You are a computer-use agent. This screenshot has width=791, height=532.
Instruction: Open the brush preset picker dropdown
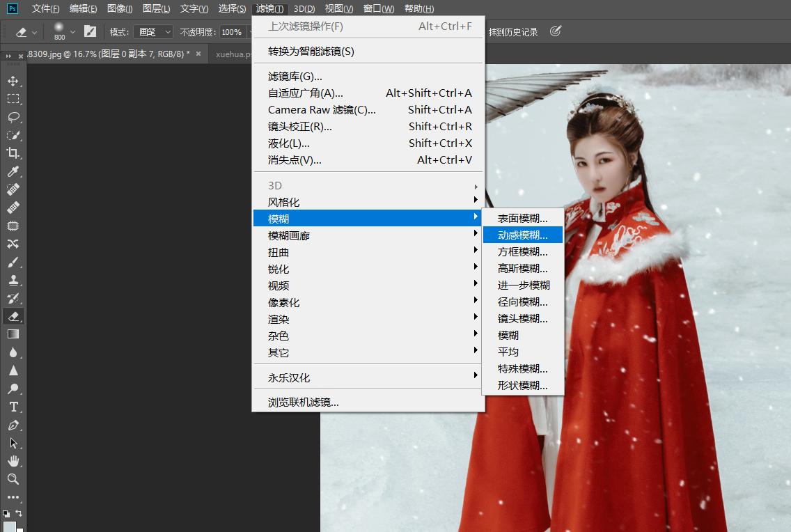72,32
